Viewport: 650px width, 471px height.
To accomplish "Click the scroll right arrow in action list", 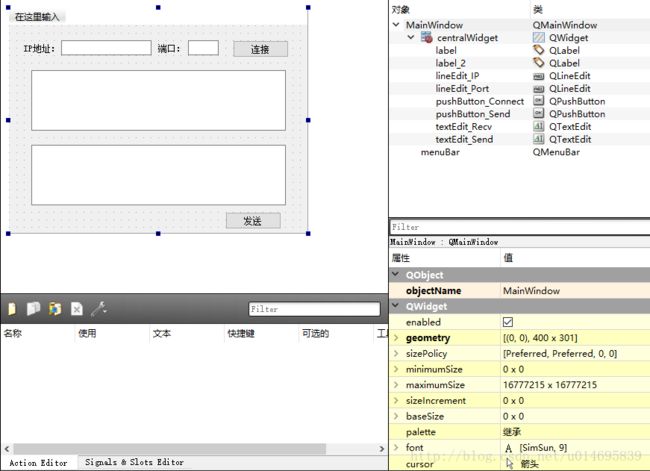I will tap(382, 449).
